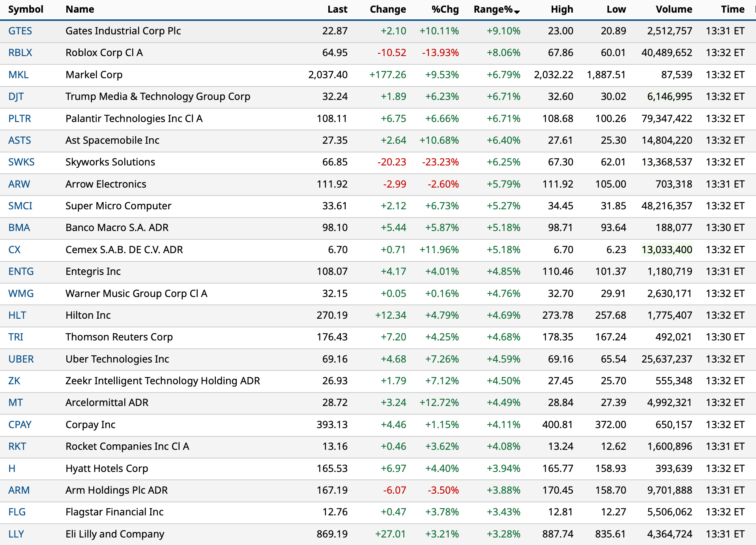Click the highlighted CX volume 13,033,400
Screen dimensions: 756x545
pos(666,250)
